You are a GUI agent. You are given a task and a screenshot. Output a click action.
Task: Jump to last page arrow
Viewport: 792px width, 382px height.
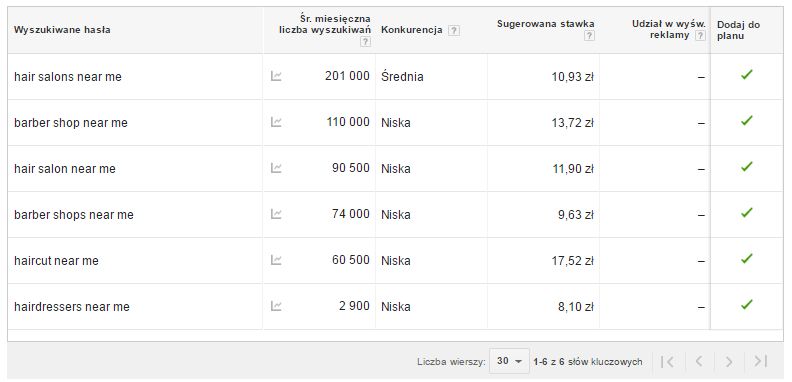pos(760,361)
